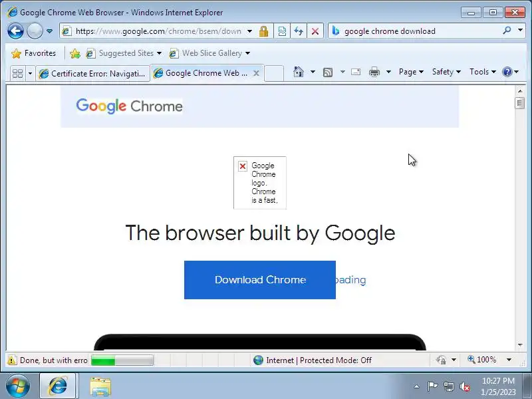This screenshot has width=532, height=399.
Task: Expand the Home button dropdown arrow
Action: pyautogui.click(x=313, y=72)
